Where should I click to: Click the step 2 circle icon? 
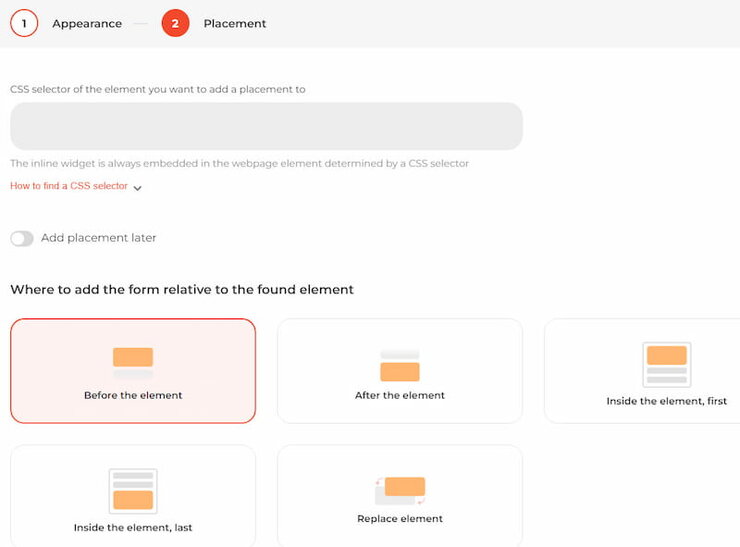pyautogui.click(x=175, y=23)
